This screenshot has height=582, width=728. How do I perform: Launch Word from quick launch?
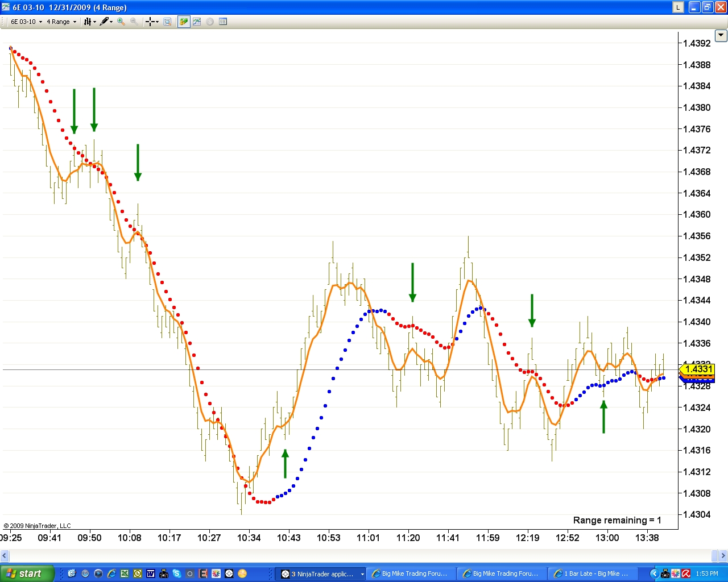tap(151, 573)
